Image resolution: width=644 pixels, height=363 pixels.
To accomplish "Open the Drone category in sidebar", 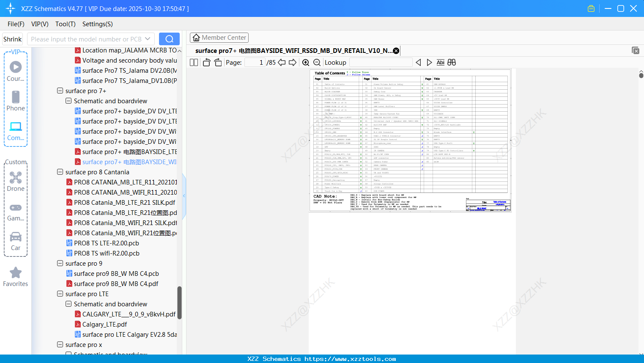I will [x=16, y=181].
